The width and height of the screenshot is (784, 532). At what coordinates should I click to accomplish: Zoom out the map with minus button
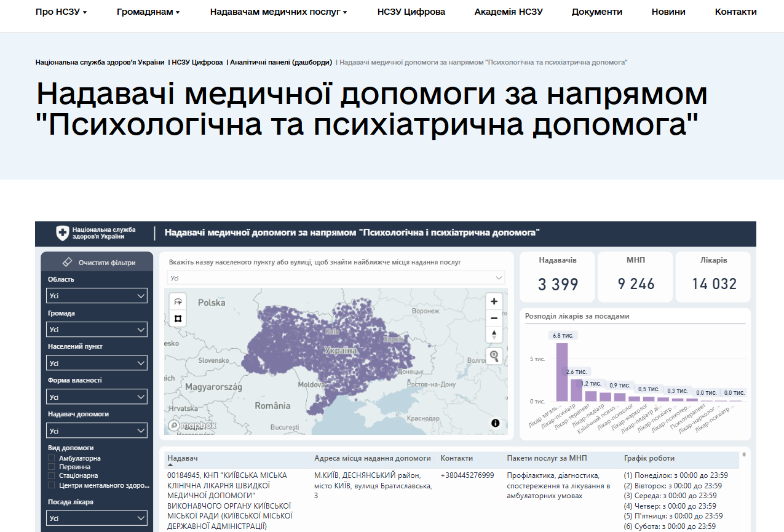pos(494,318)
